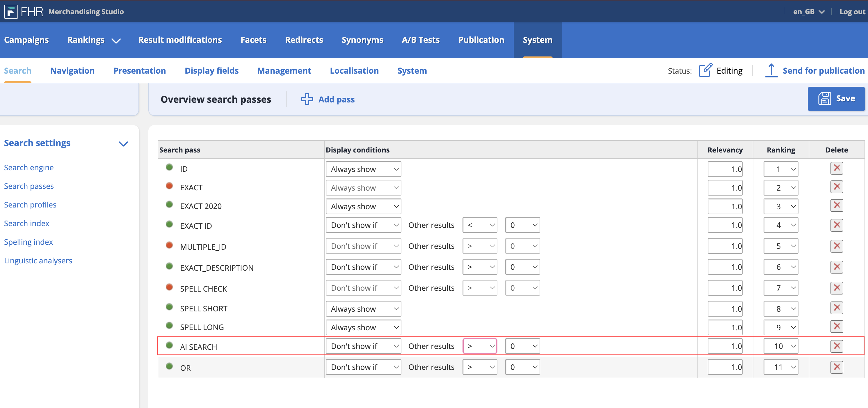
Task: Open the en_GB language dropdown
Action: [809, 12]
